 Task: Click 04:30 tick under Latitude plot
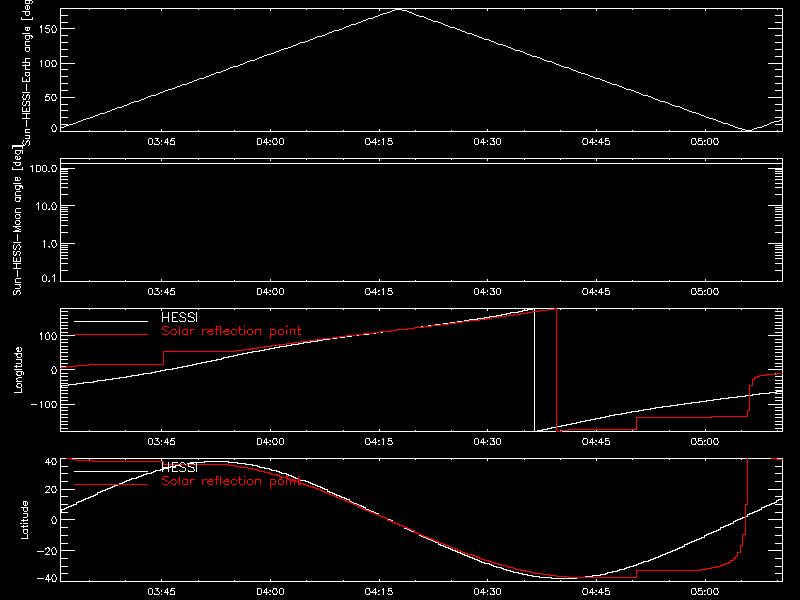click(x=487, y=592)
